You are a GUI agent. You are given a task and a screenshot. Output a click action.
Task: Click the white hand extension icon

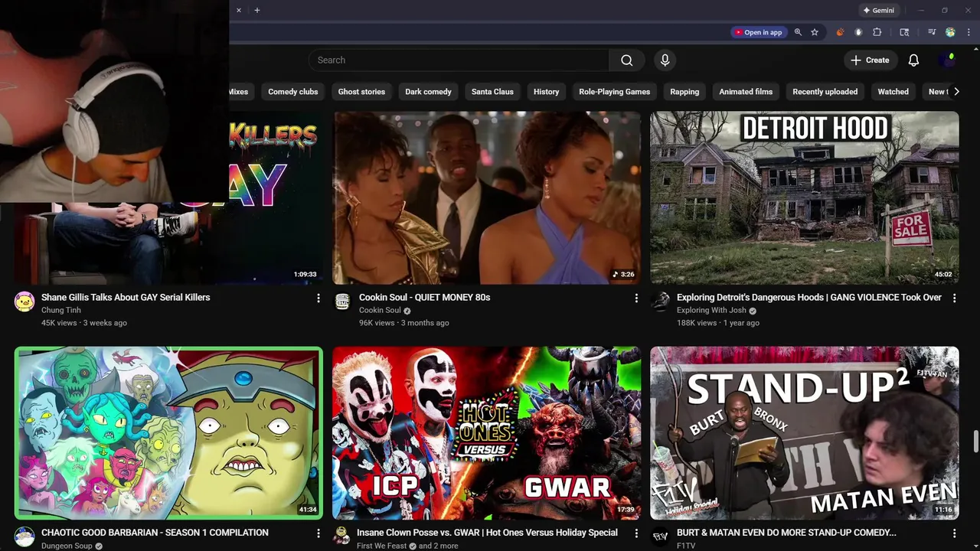coord(858,32)
